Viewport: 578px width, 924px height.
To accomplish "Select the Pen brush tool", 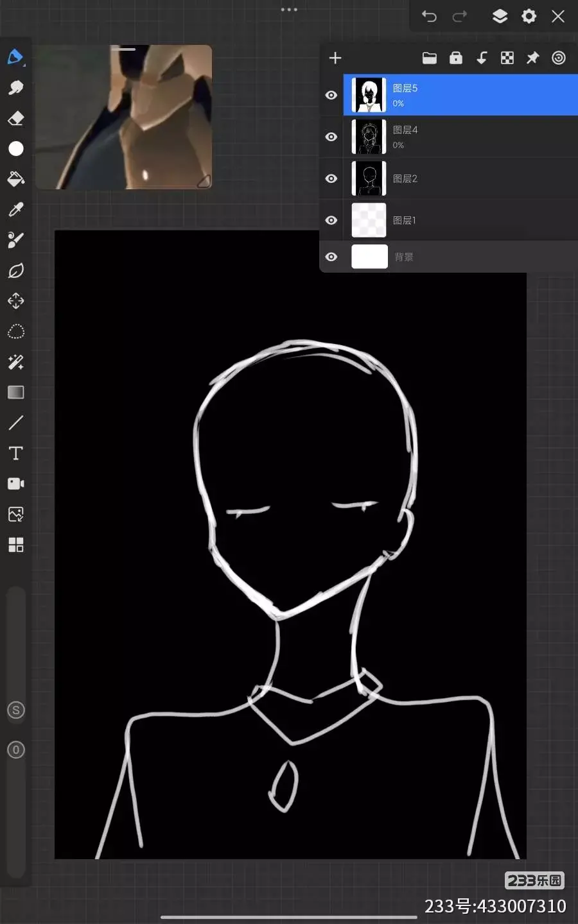I will pyautogui.click(x=15, y=57).
